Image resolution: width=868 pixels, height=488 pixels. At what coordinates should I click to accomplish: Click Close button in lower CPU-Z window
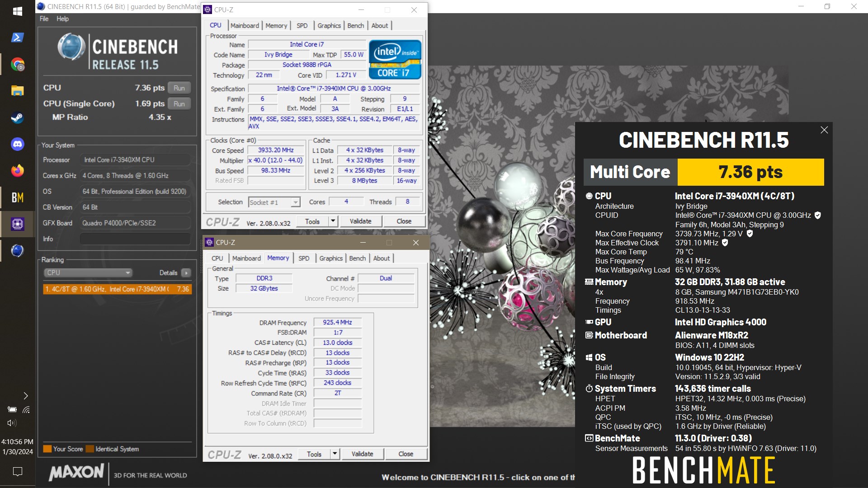click(406, 454)
